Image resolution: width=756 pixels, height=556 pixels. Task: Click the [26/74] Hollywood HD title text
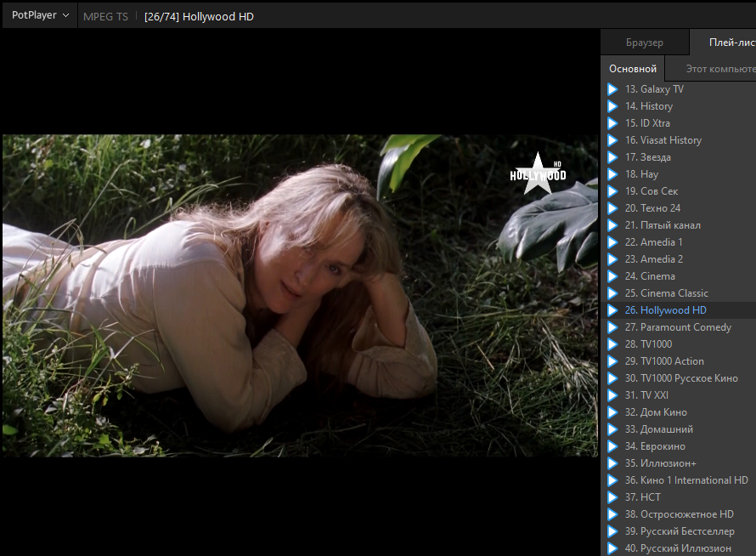[x=199, y=16]
